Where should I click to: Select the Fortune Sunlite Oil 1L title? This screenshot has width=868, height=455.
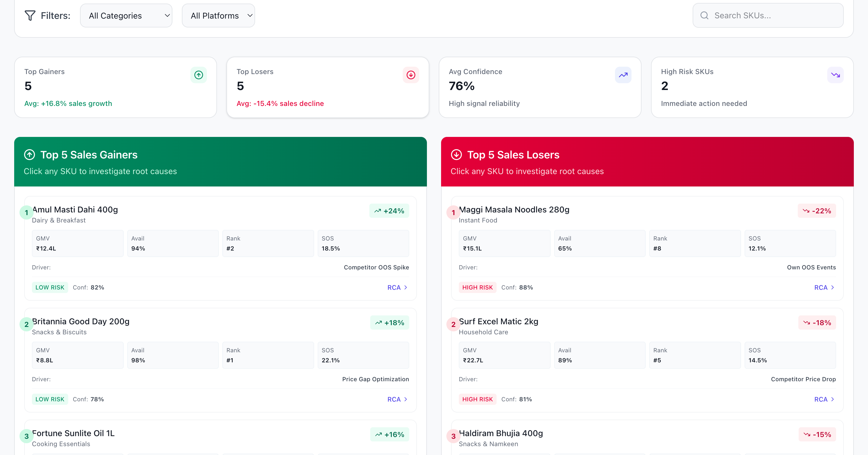(x=74, y=433)
